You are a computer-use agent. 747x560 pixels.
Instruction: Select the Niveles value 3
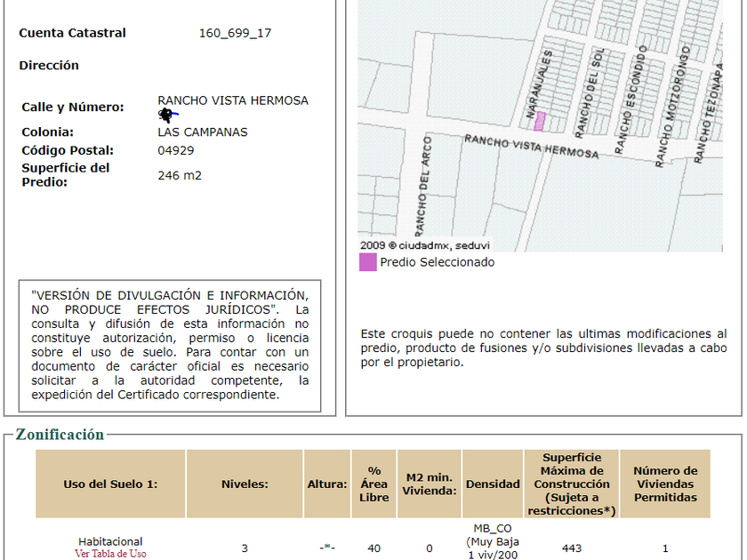click(245, 548)
